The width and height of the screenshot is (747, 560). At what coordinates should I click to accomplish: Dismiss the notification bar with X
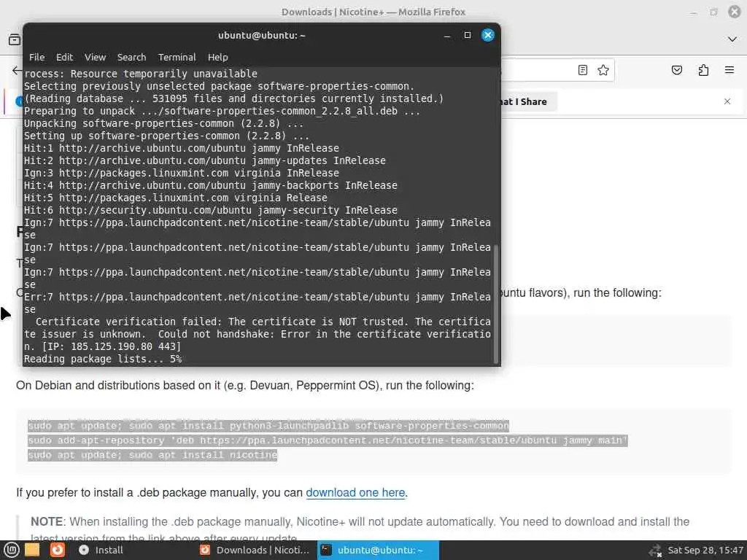[x=727, y=101]
